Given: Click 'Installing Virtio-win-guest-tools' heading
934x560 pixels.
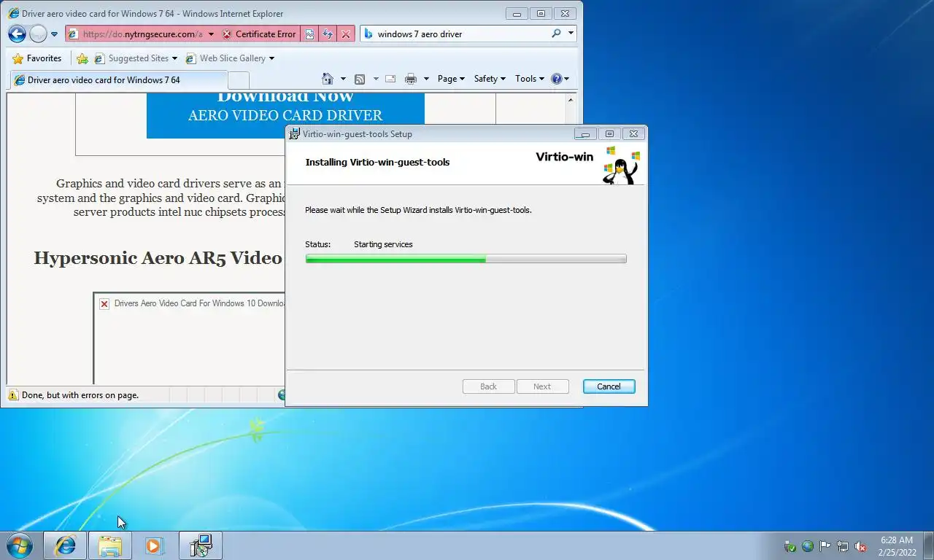Looking at the screenshot, I should (377, 162).
